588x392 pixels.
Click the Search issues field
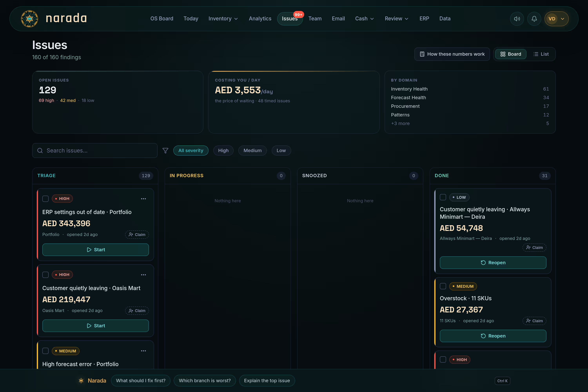pyautogui.click(x=95, y=151)
